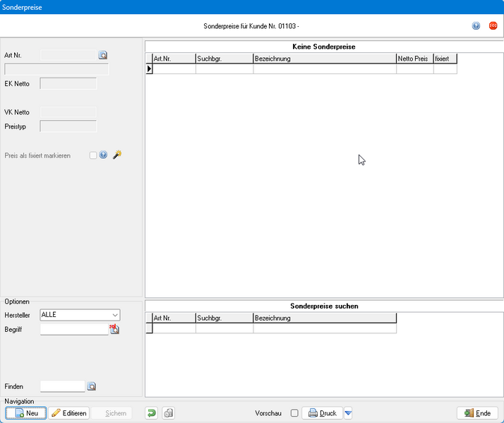This screenshot has height=423, width=504.
Task: Toggle 'Preis als fixiert markieren' checkbox
Action: [93, 155]
